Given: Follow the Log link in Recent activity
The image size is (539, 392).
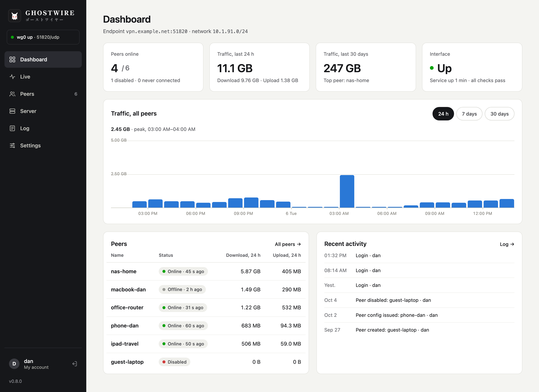Looking at the screenshot, I should click(507, 244).
